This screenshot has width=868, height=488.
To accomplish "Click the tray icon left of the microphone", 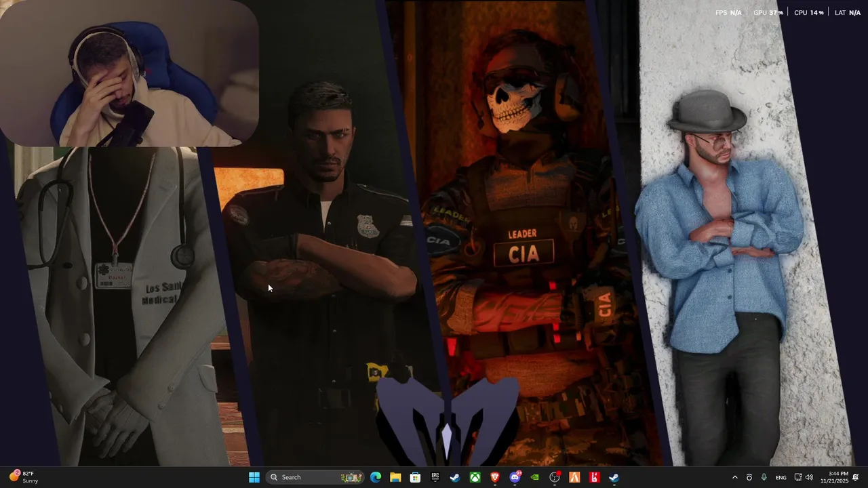I will (x=749, y=477).
